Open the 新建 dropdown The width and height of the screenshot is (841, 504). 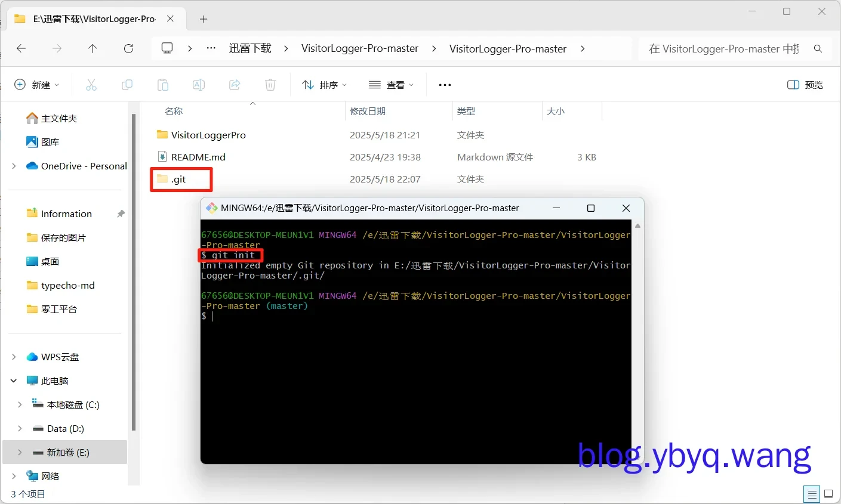click(x=37, y=85)
